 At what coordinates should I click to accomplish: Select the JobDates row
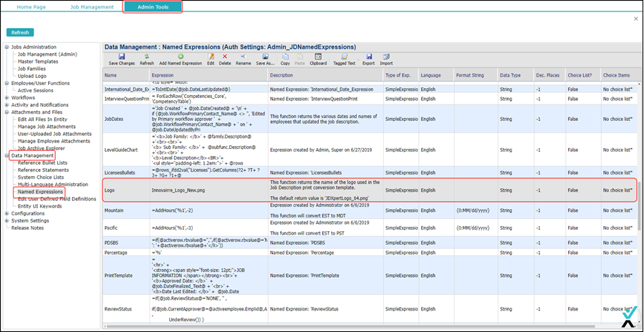370,119
